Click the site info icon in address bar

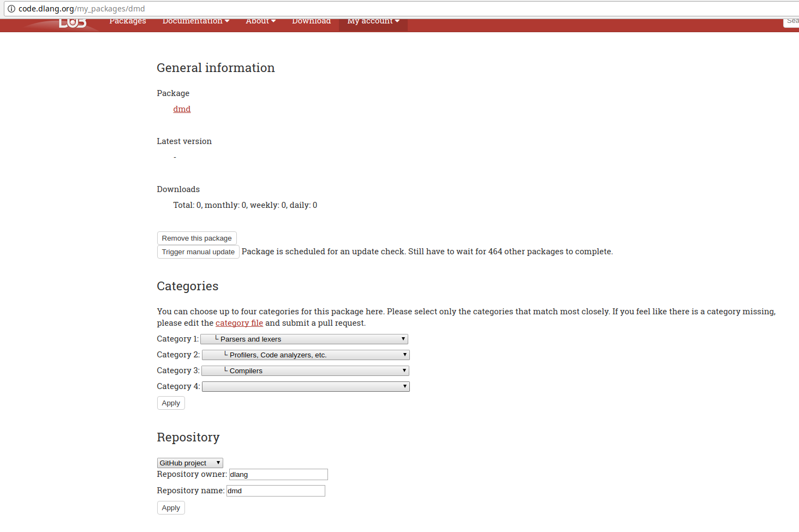point(11,9)
